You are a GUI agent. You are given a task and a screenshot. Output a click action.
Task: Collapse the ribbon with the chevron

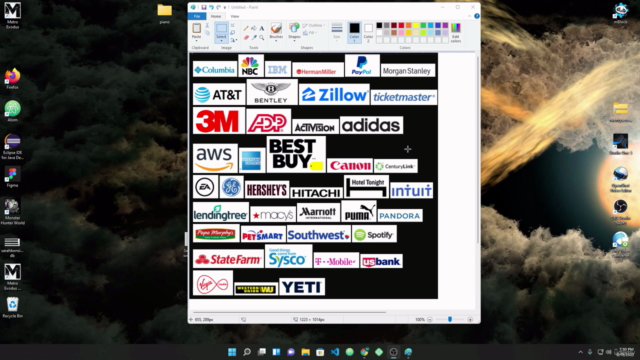tap(469, 16)
